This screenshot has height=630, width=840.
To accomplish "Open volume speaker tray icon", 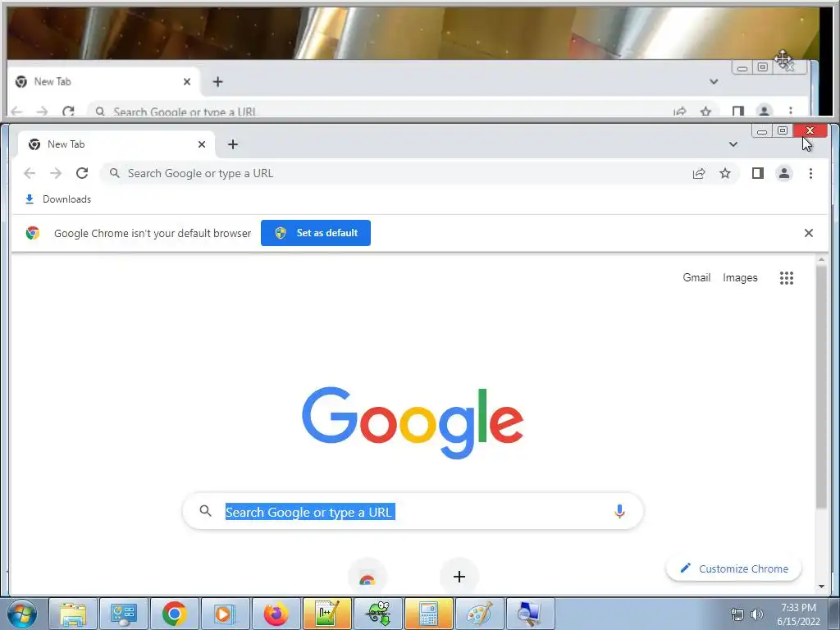I will (757, 614).
